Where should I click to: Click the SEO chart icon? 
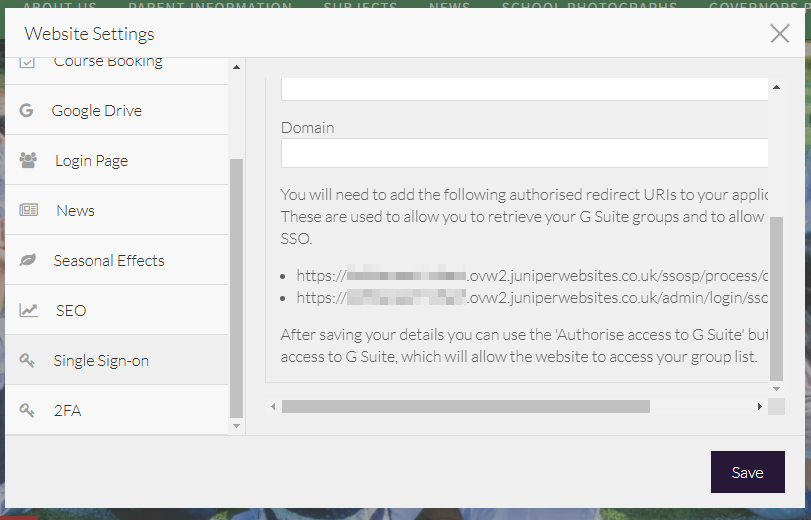[28, 310]
